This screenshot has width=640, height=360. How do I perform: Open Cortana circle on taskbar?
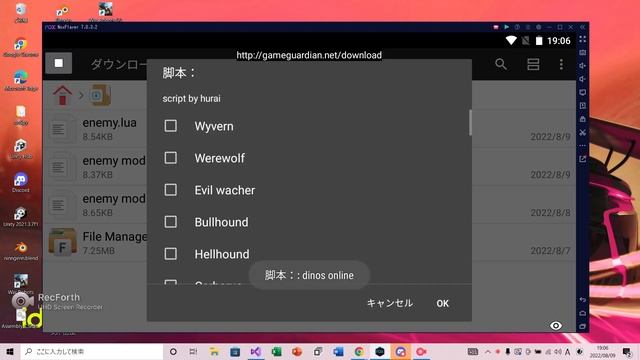[x=173, y=351]
